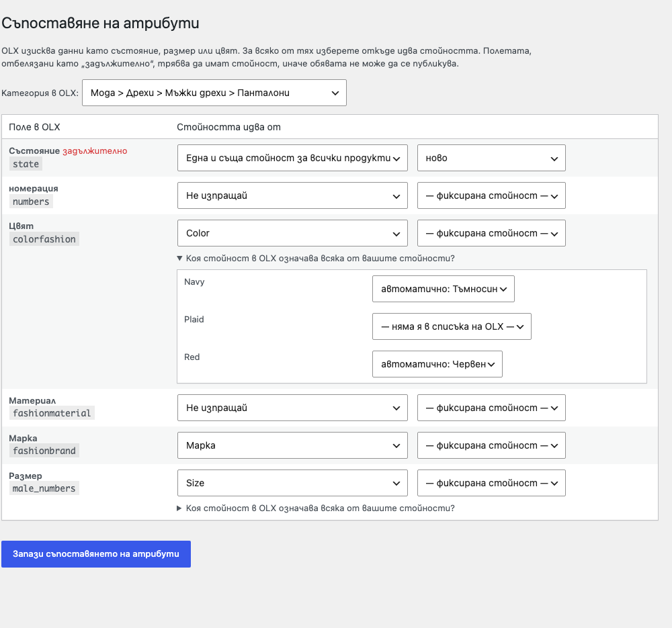The height and width of the screenshot is (628, 672).
Task: Click the 'Категория в OLX:' label
Action: [40, 93]
